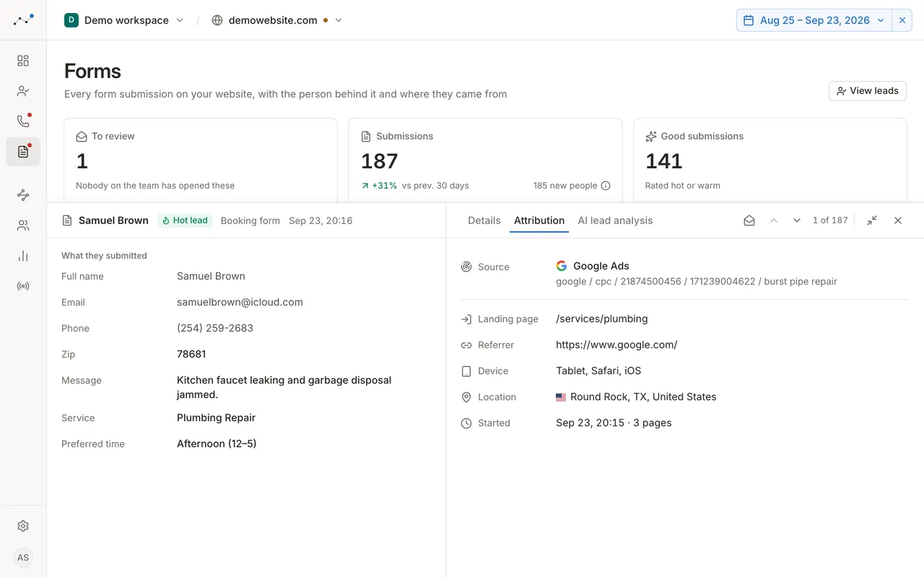Close the submission detail panel
This screenshot has width=924, height=578.
[x=898, y=220]
